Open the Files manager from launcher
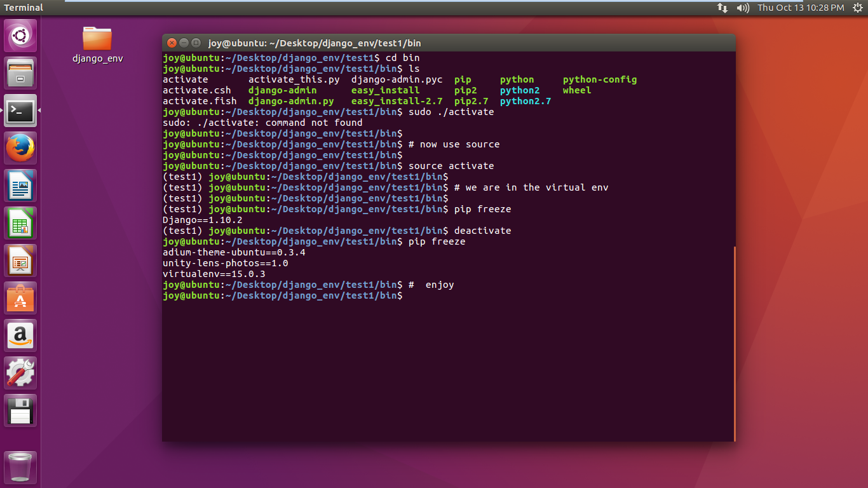 [x=21, y=73]
